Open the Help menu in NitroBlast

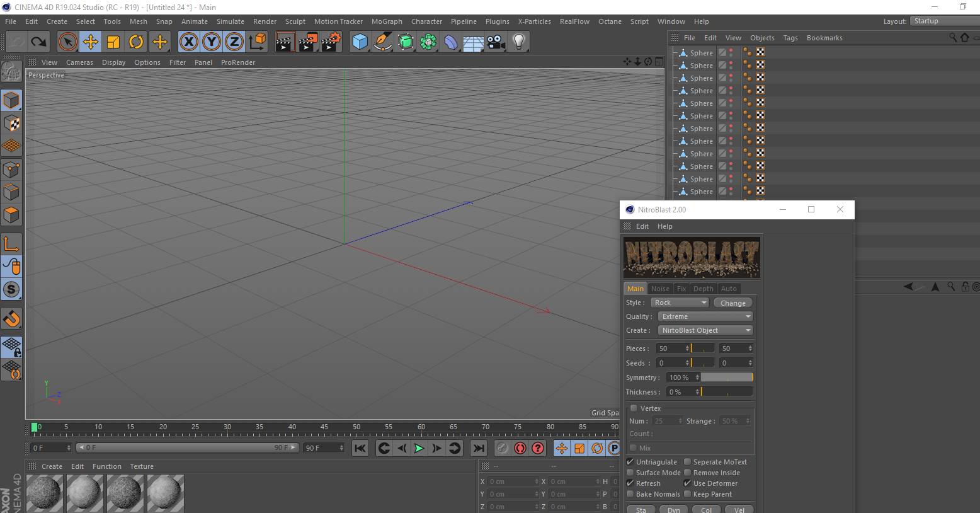pyautogui.click(x=665, y=226)
